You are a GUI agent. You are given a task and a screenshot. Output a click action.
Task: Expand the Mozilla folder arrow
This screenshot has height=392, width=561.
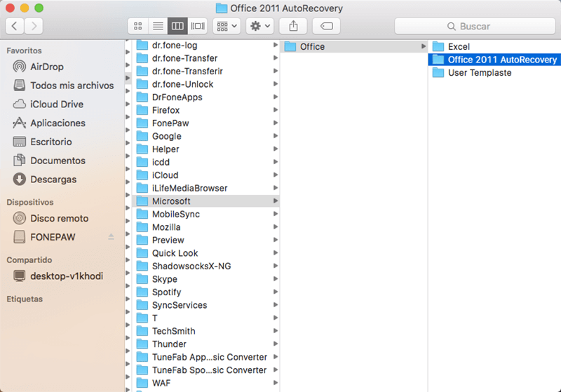point(276,227)
